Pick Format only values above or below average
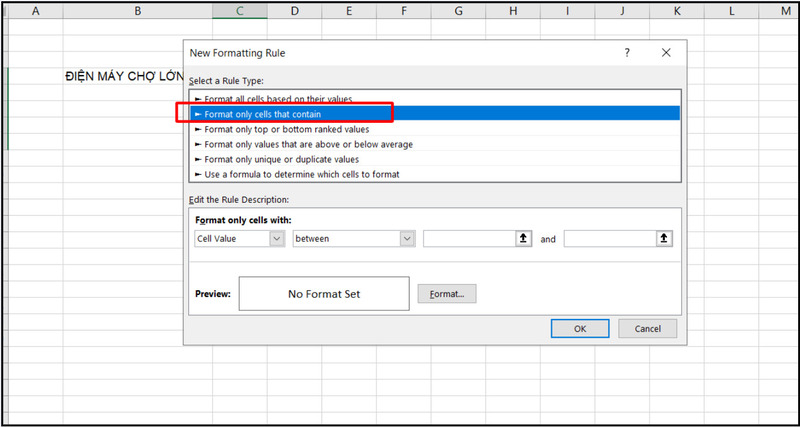This screenshot has width=800, height=427. (308, 144)
